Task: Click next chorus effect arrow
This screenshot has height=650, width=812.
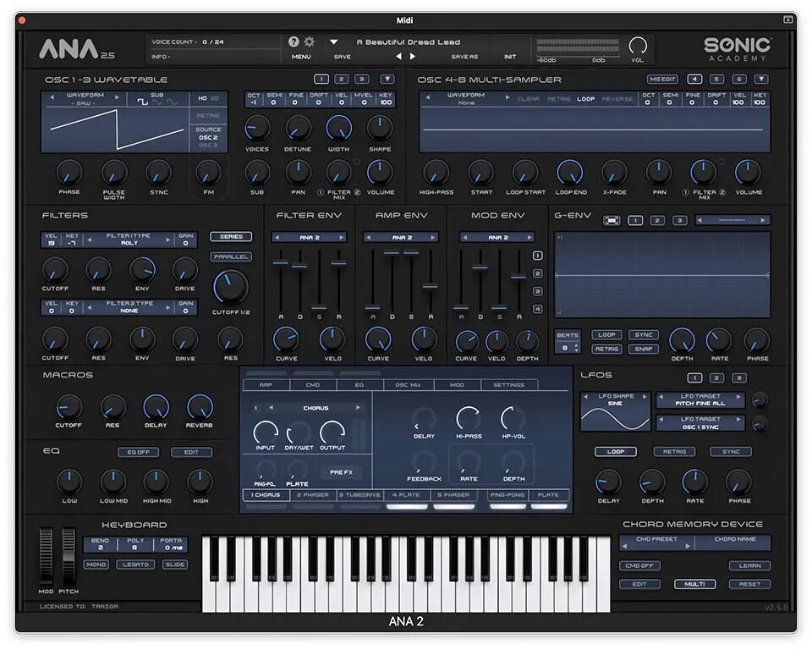Action: pos(357,408)
